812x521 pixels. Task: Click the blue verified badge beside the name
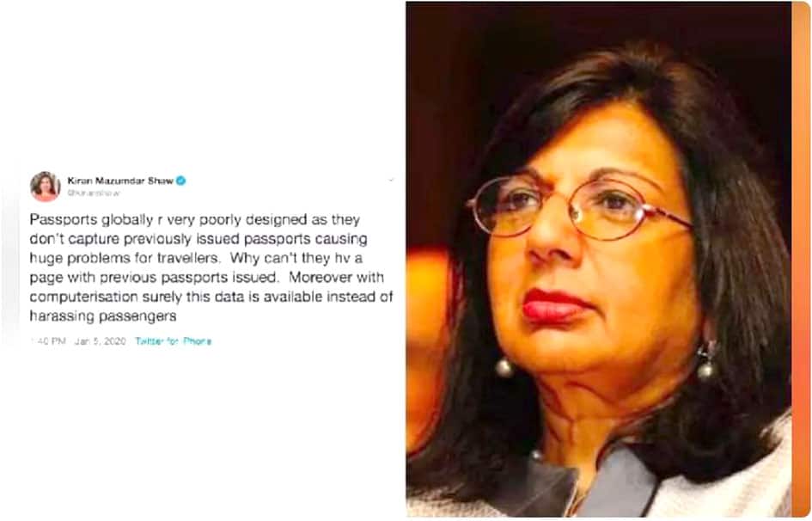(x=180, y=181)
